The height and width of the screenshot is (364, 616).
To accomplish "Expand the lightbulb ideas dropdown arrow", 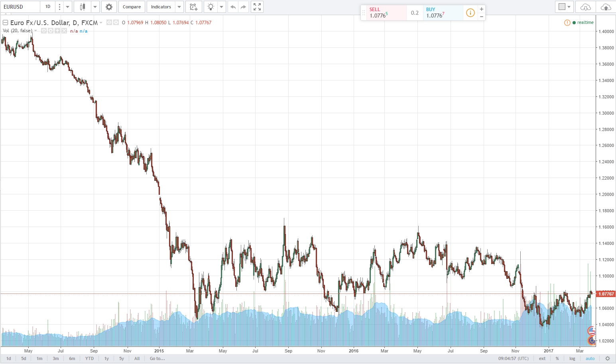I will pos(222,7).
